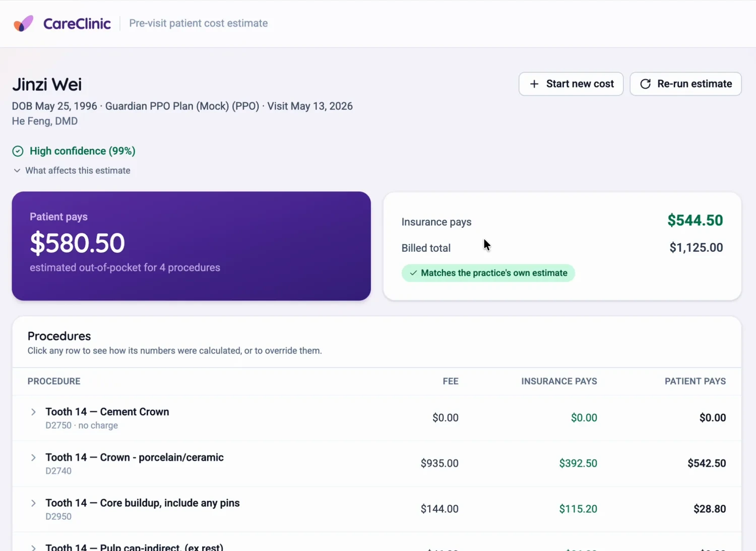Viewport: 756px width, 551px height.
Task: Click the High confidence (99%) label
Action: 83,151
